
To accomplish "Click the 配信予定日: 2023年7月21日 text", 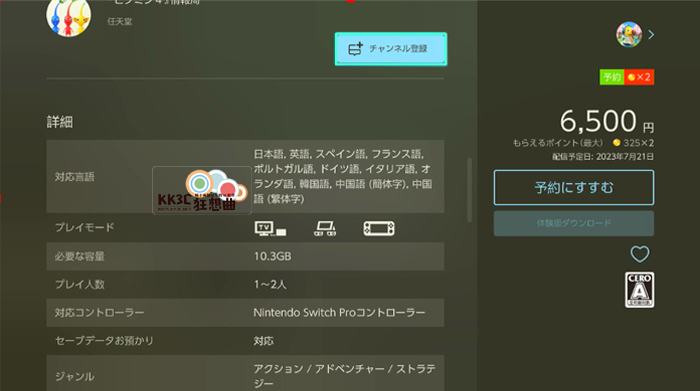I will pyautogui.click(x=603, y=157).
